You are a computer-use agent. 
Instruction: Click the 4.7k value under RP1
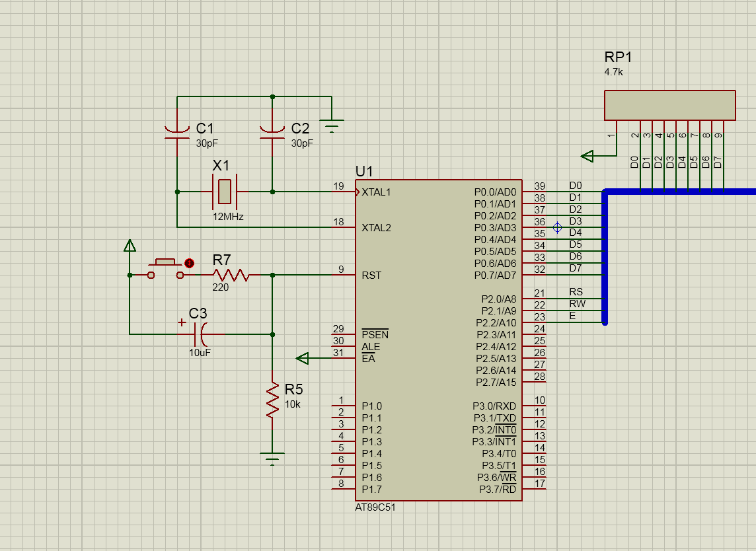tap(614, 72)
